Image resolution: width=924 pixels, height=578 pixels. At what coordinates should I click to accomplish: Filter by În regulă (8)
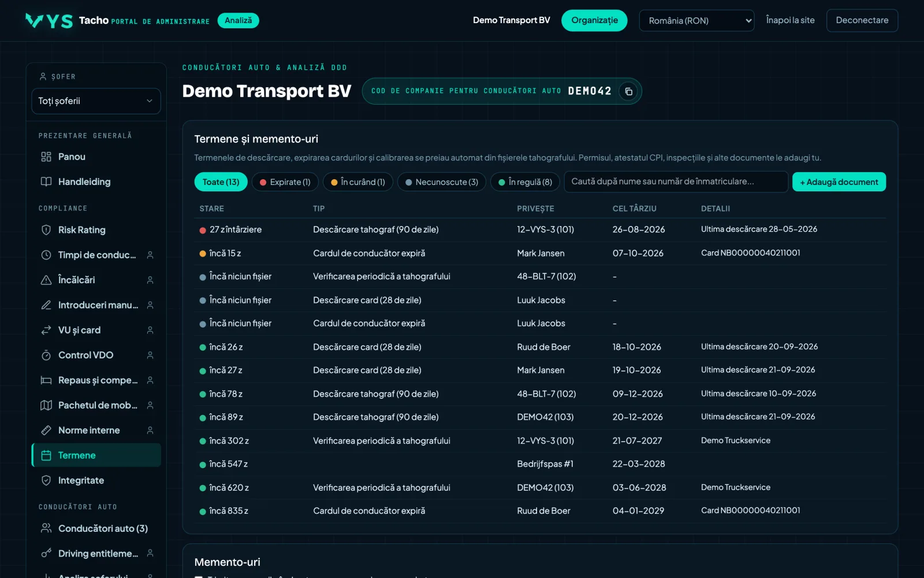(525, 182)
